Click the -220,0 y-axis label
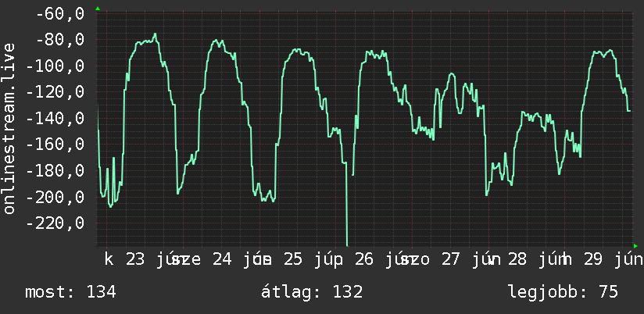 pyautogui.click(x=55, y=223)
